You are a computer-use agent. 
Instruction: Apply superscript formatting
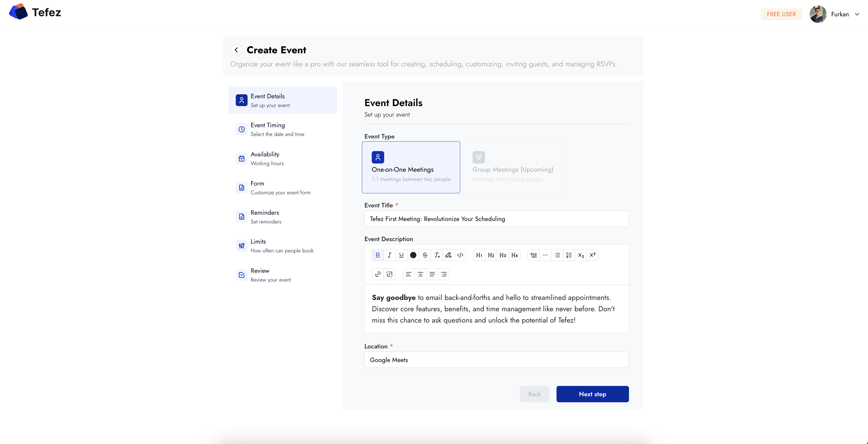coord(592,255)
